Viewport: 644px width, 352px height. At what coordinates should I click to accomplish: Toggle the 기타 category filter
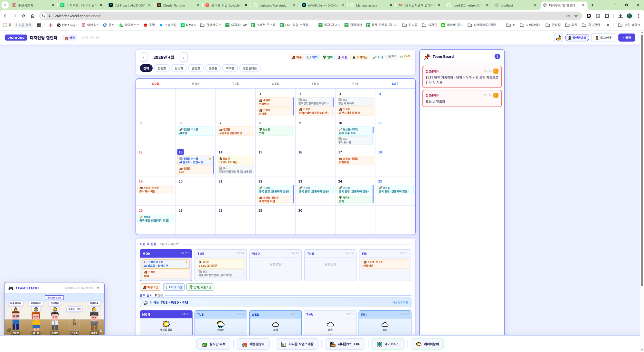(x=378, y=57)
